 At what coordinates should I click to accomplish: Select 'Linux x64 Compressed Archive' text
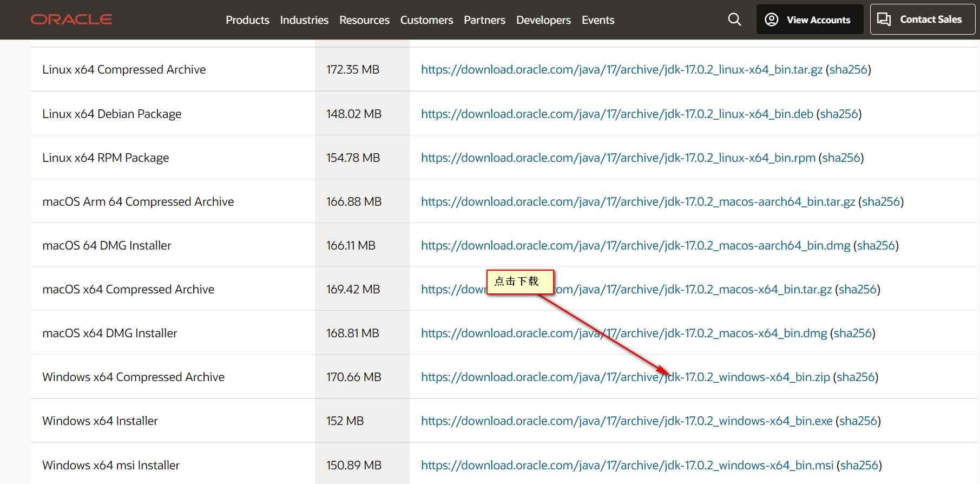pyautogui.click(x=124, y=69)
